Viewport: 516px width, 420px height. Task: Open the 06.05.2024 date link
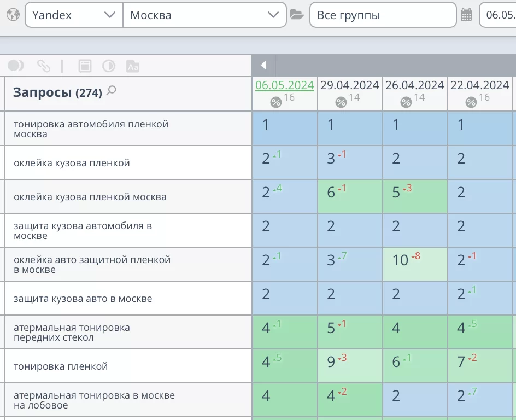(x=284, y=85)
